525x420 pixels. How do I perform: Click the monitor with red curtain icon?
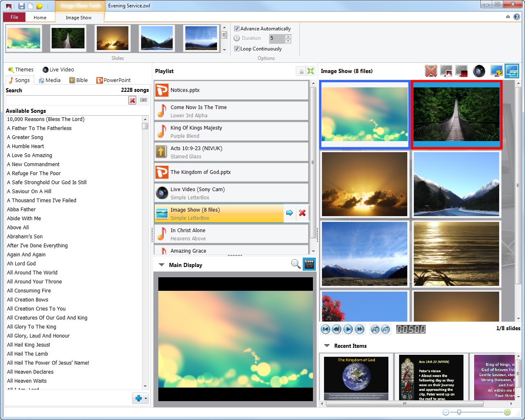tap(462, 71)
